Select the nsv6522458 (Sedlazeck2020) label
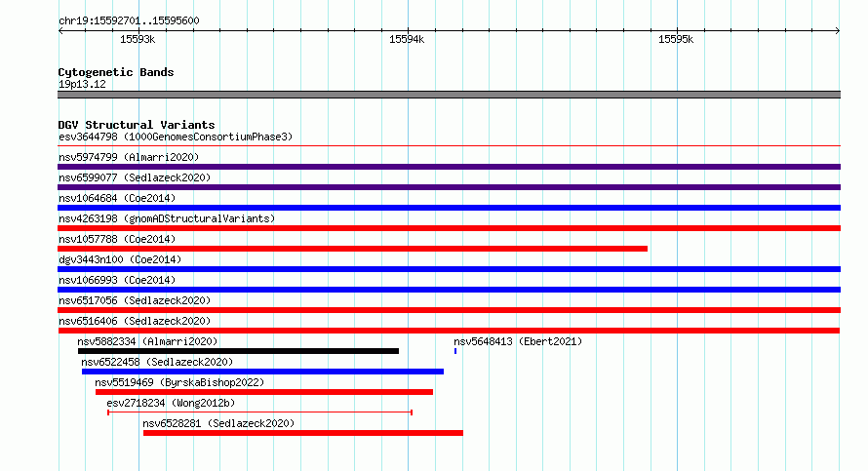Viewport: 868px width, 471px height. [157, 362]
